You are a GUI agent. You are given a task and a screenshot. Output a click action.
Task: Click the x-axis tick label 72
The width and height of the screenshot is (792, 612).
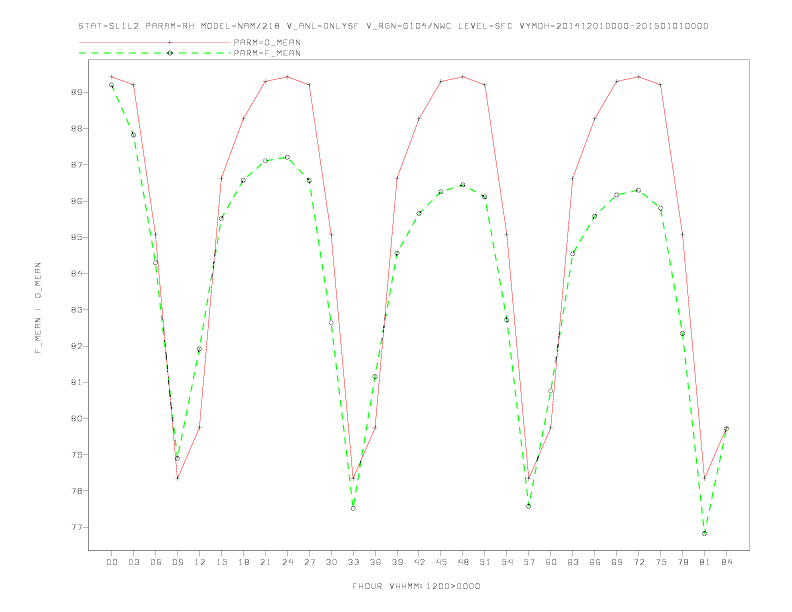tap(638, 562)
